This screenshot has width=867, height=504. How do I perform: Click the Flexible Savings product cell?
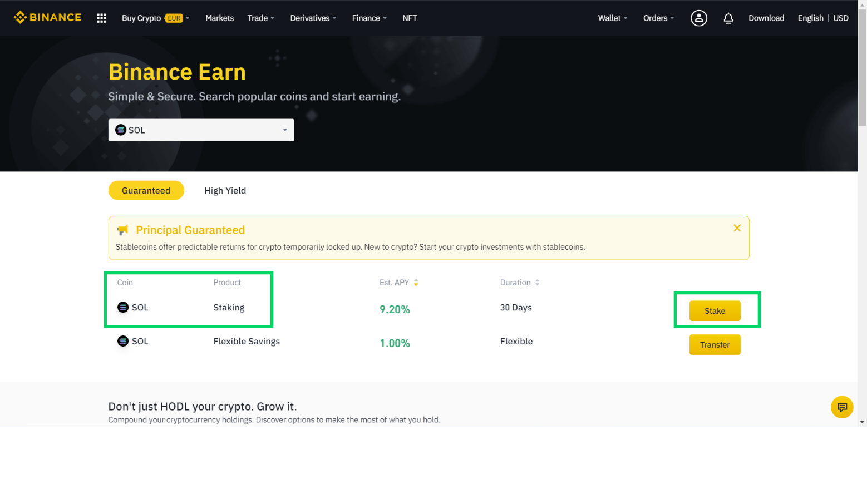coord(247,342)
